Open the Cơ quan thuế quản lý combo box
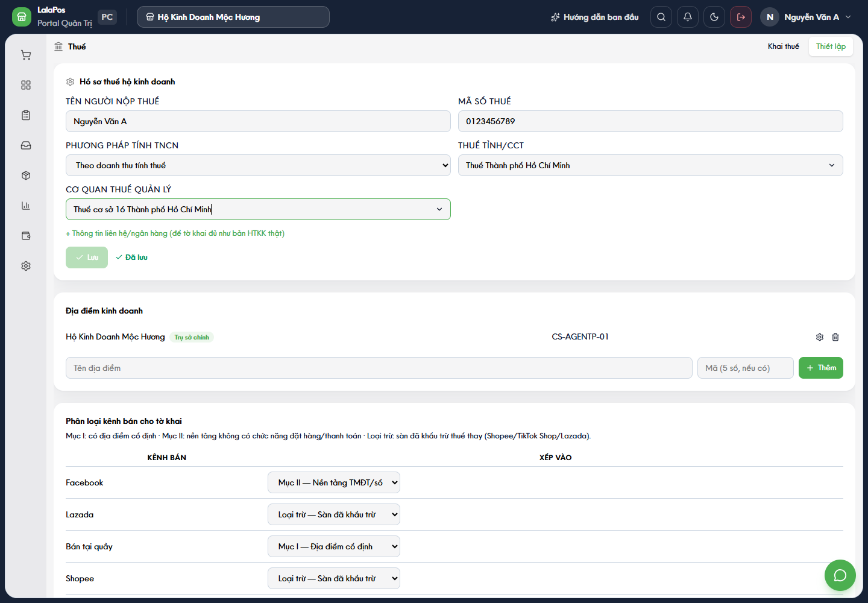 pos(258,209)
